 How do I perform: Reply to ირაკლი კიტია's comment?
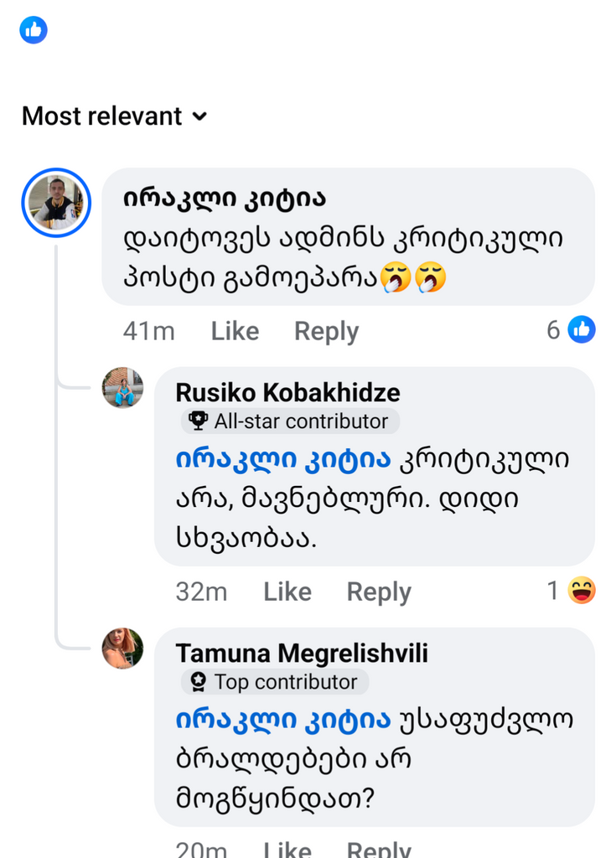326,332
